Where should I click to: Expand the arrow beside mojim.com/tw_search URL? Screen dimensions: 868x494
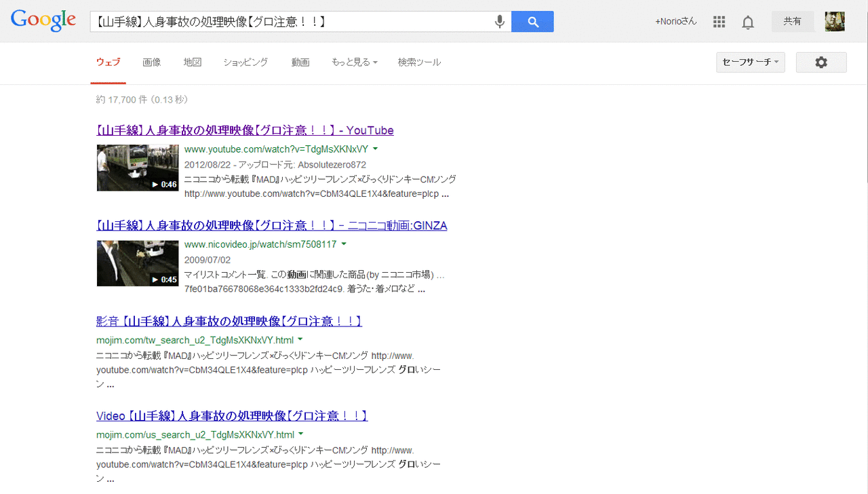300,339
